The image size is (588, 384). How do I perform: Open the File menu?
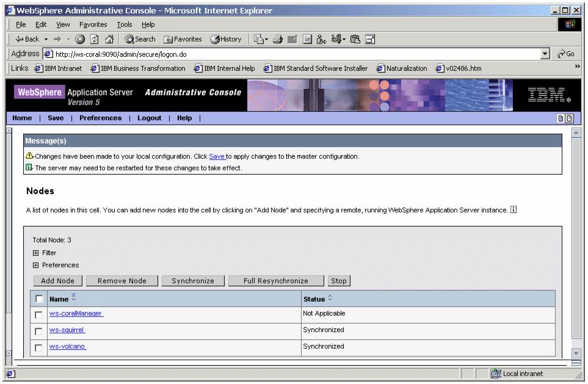(21, 25)
